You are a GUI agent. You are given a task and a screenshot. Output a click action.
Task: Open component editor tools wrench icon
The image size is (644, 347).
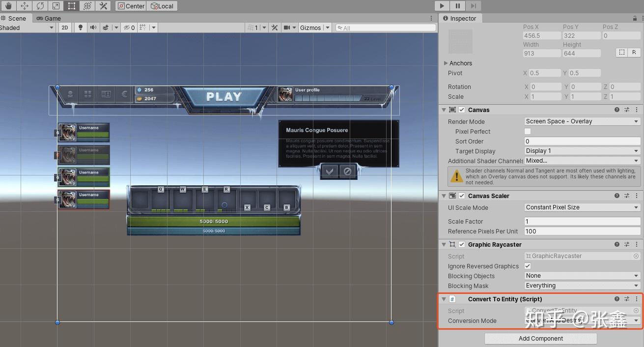(275, 28)
